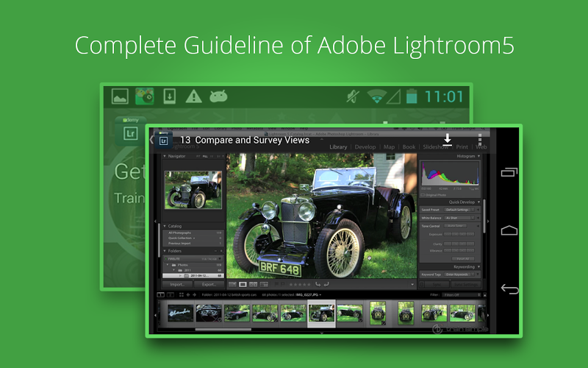Set the star rating in the toolbar

click(300, 285)
